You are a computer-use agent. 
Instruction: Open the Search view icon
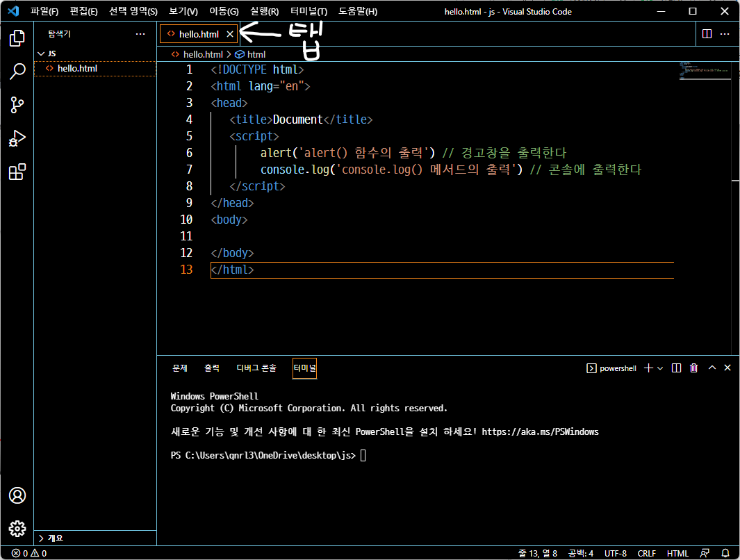click(x=17, y=72)
